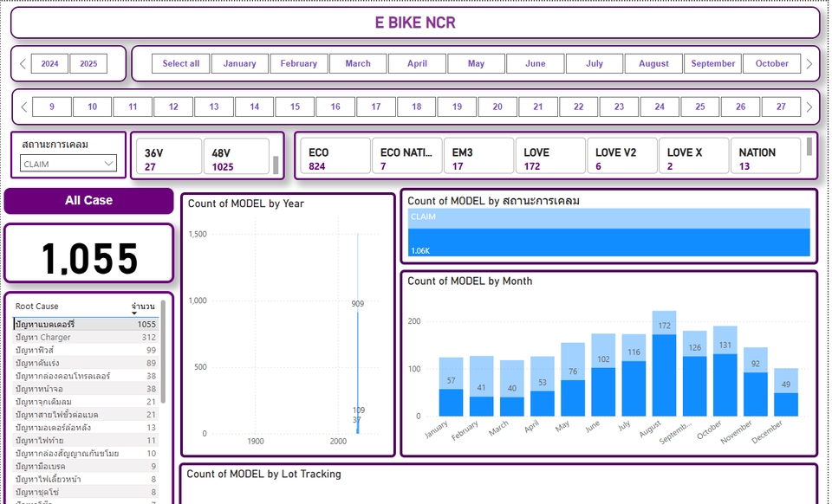The image size is (832, 504).
Task: Click left arrow of day number slicer
Action: 23,107
